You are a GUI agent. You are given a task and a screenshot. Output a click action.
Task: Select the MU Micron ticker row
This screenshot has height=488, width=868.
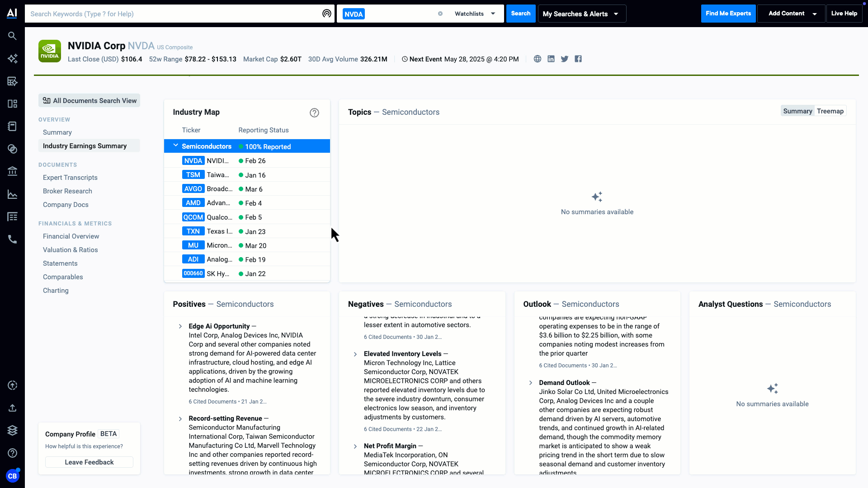click(x=247, y=245)
